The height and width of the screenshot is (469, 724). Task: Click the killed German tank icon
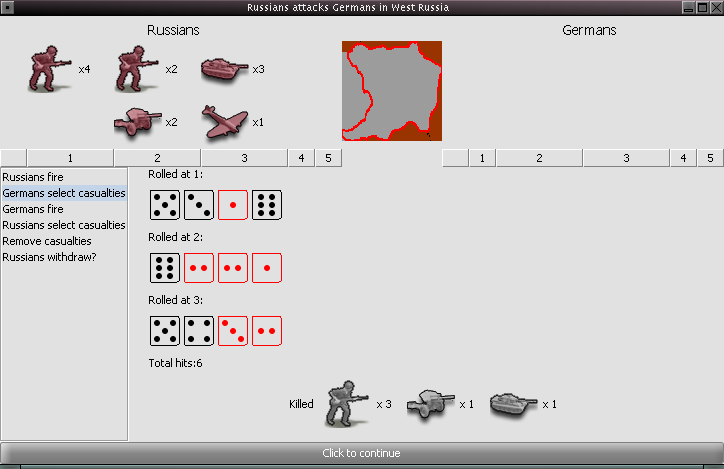[x=514, y=403]
